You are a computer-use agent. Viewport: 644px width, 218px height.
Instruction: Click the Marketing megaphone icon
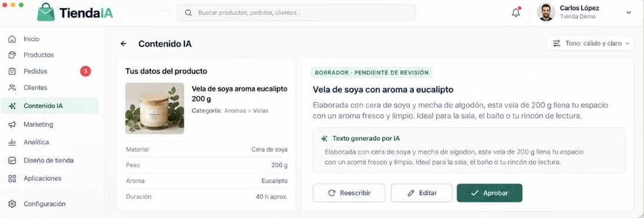pos(12,124)
